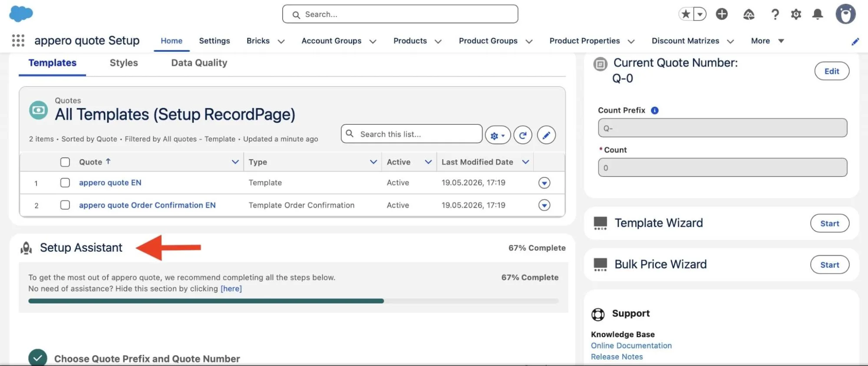Open Quote column actions chevron
This screenshot has width=868, height=366.
click(x=235, y=162)
